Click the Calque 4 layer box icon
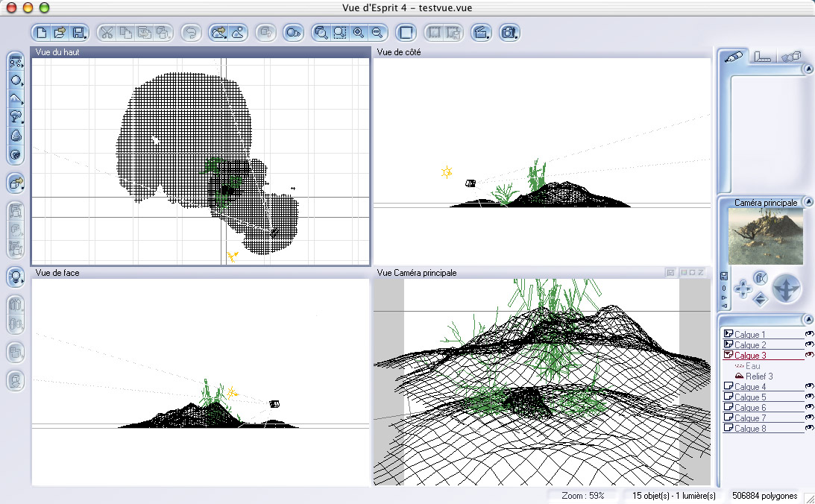This screenshot has height=504, width=815. click(x=729, y=386)
